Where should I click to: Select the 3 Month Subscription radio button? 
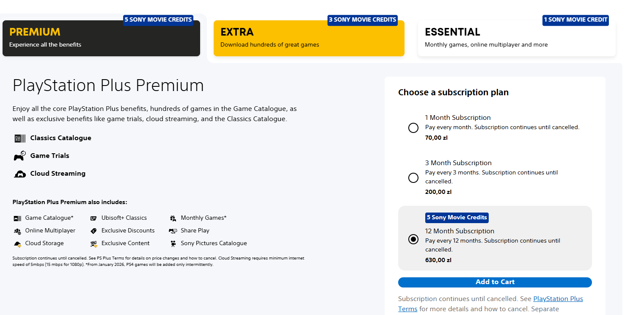(x=413, y=178)
